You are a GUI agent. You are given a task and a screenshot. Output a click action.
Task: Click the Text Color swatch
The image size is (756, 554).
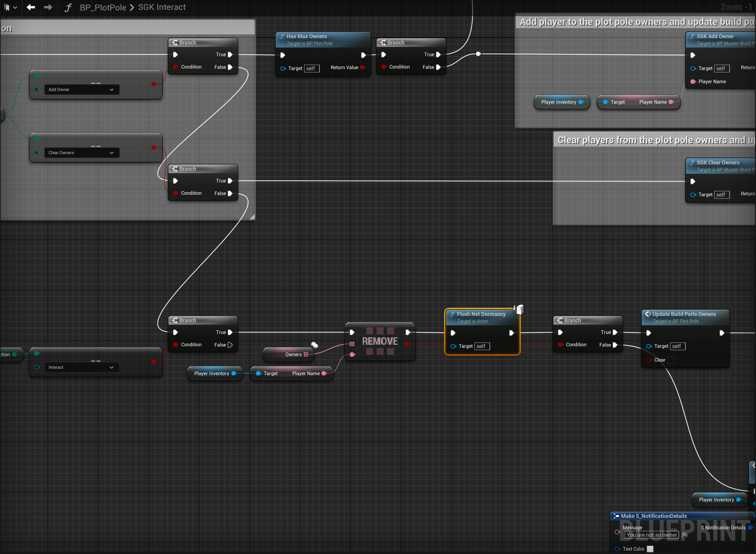(650, 549)
